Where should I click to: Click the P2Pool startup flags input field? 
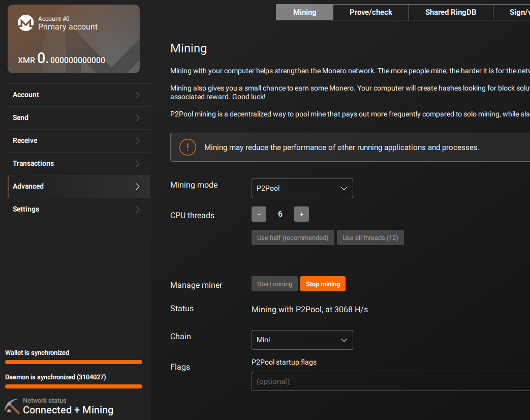click(391, 381)
